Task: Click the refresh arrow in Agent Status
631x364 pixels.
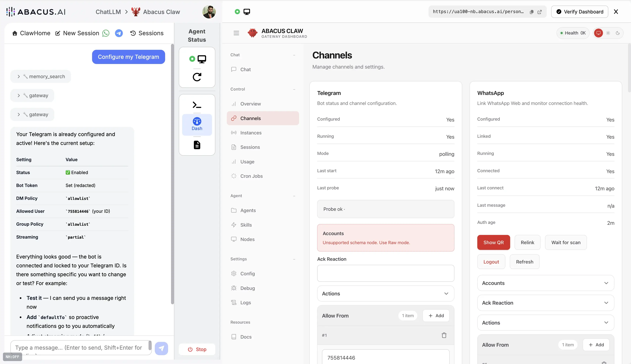Action: coord(197,77)
